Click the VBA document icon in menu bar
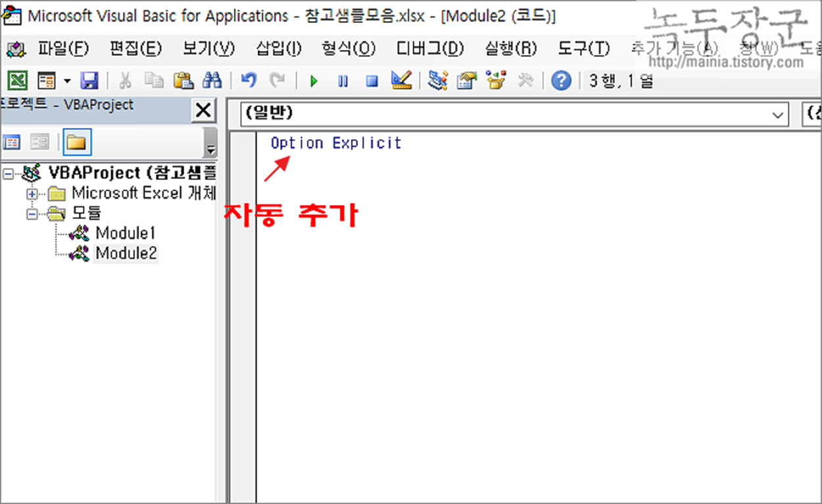 16,48
